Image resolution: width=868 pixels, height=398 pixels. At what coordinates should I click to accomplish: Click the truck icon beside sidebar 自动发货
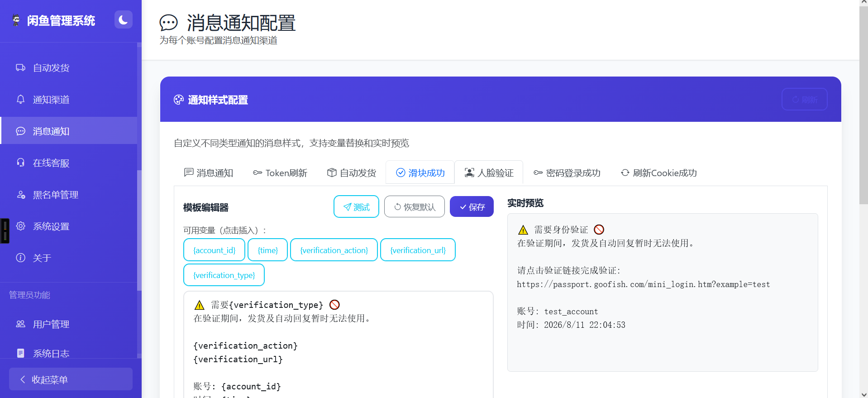20,67
